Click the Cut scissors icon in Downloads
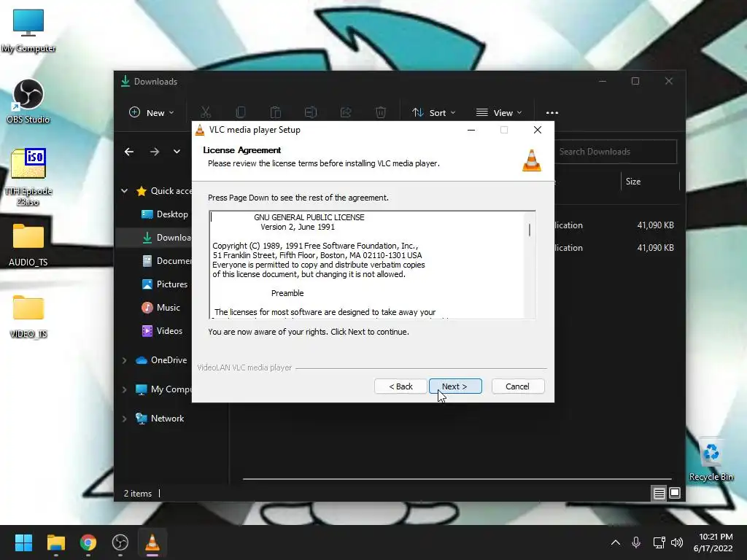The image size is (747, 560). 205,113
